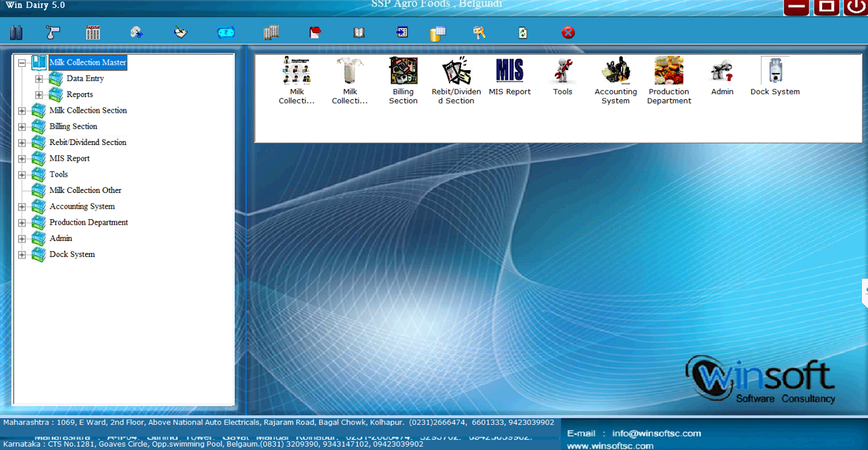Expand the Milk Collection Section node

(x=22, y=111)
